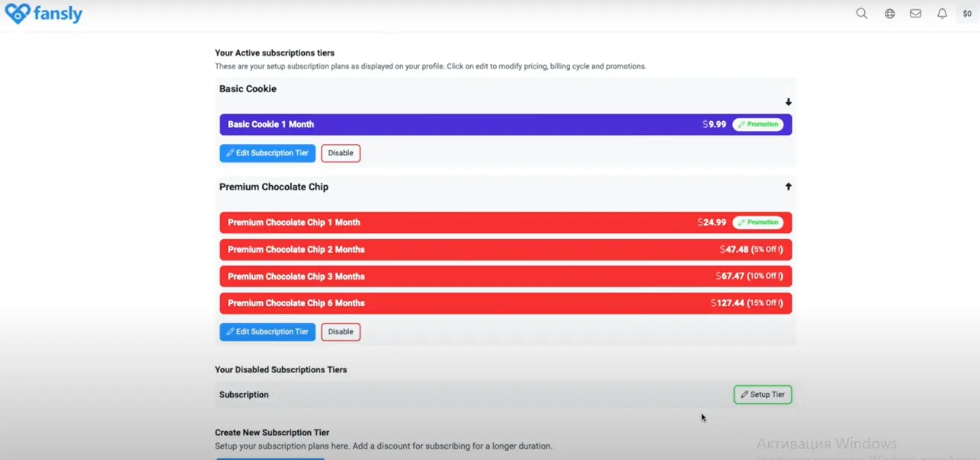Edit the Premium Chocolate Chip subscription tier
Screen dimensions: 980x460
tap(267, 332)
